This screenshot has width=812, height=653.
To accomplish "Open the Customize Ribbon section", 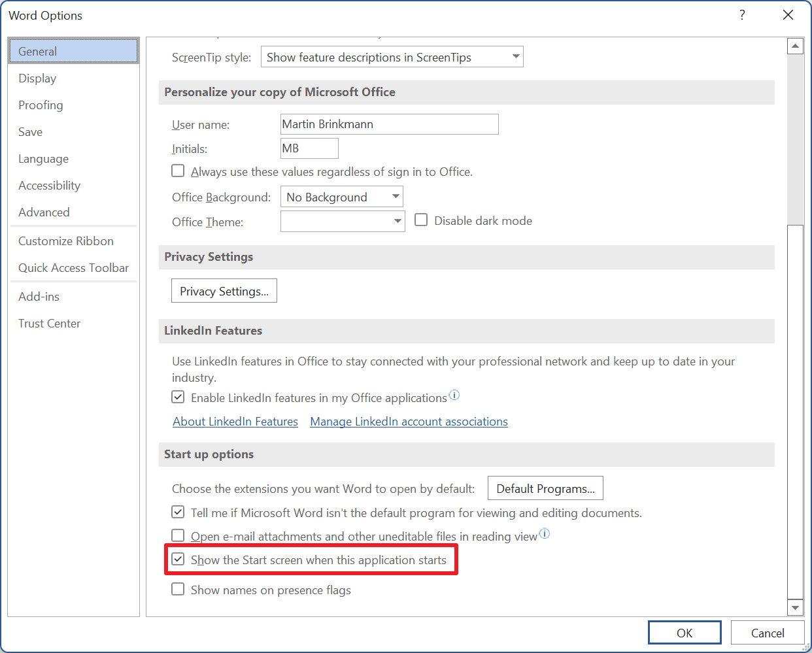I will click(65, 241).
